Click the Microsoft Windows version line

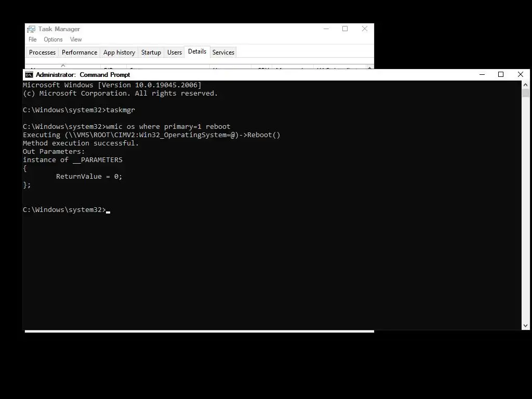(x=112, y=85)
